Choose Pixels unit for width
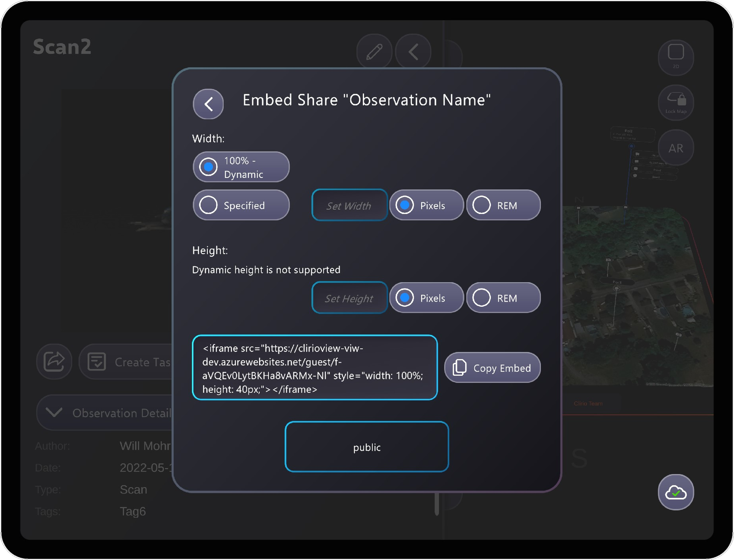Viewport: 734px width, 560px height. tap(426, 205)
